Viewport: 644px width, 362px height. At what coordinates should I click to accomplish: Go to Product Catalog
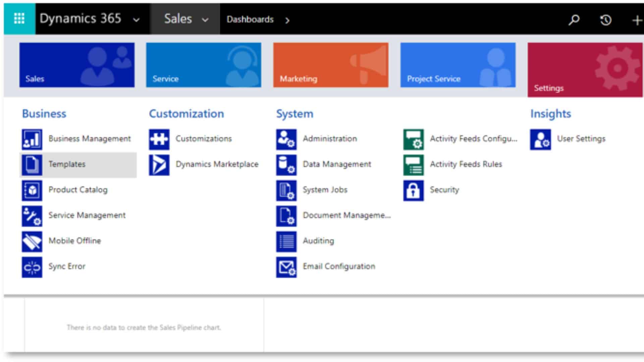pyautogui.click(x=78, y=190)
